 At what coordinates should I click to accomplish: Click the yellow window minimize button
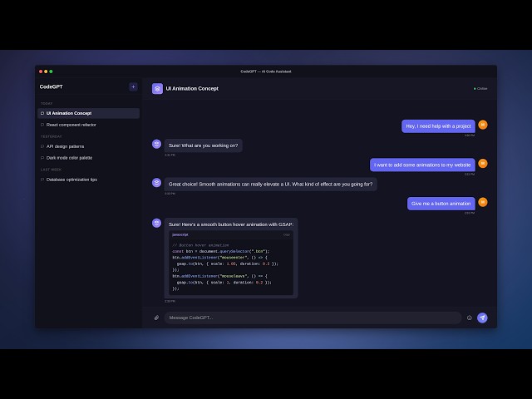pyautogui.click(x=46, y=71)
